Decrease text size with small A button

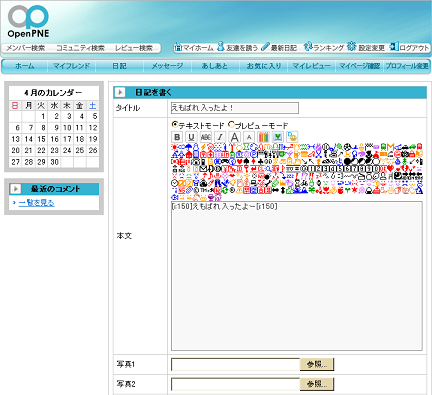click(x=249, y=137)
